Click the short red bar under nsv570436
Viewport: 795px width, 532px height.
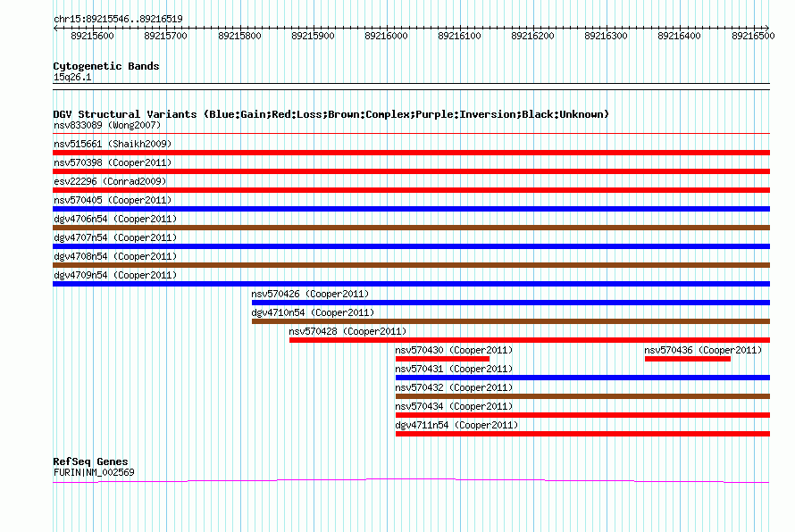[688, 359]
